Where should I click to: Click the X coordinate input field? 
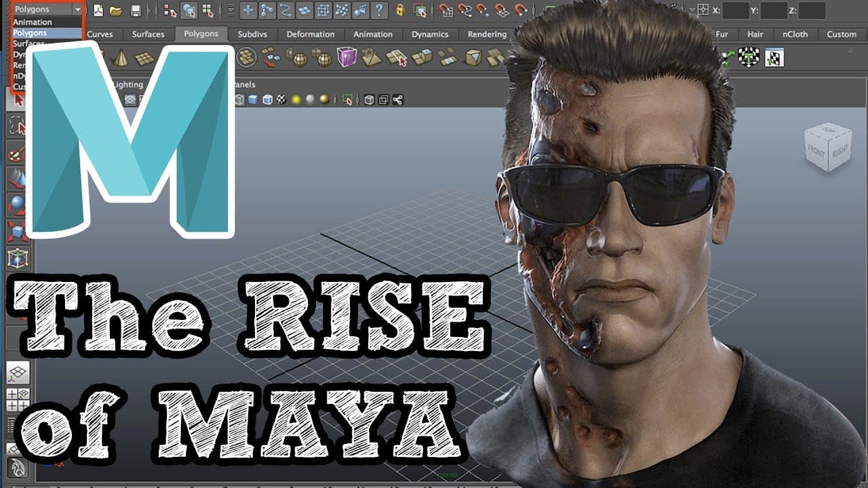pos(736,10)
